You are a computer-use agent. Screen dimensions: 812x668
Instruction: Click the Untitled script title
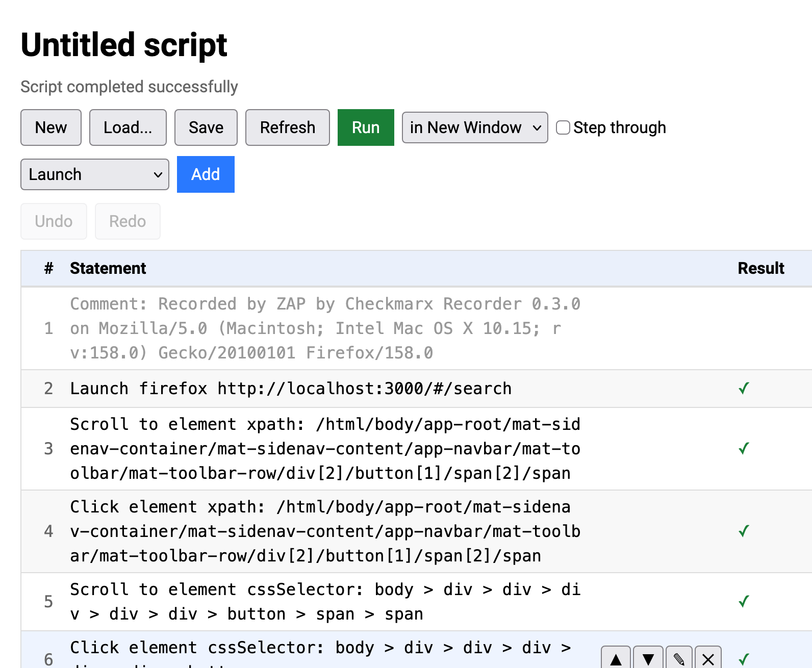(124, 45)
